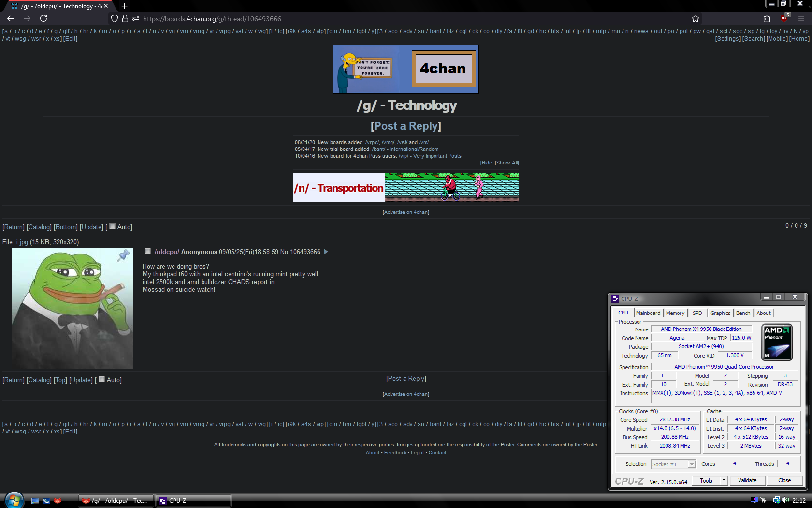The image size is (812, 508).
Task: Click the /n/ - Transportation banner ad
Action: 406,188
